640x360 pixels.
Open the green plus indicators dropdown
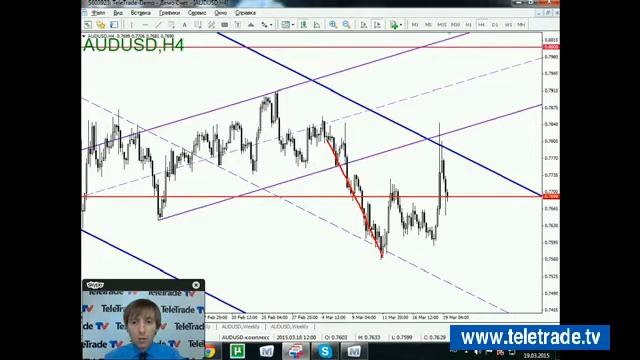tap(396, 25)
